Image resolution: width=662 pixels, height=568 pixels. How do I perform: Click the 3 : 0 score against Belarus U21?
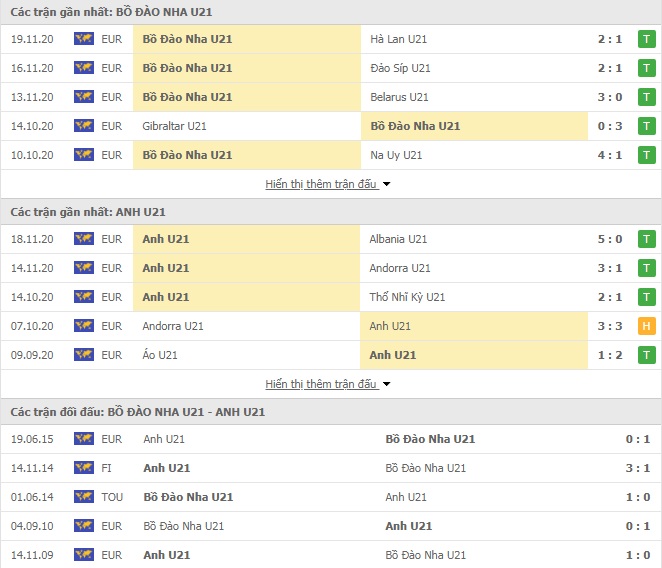coord(610,97)
